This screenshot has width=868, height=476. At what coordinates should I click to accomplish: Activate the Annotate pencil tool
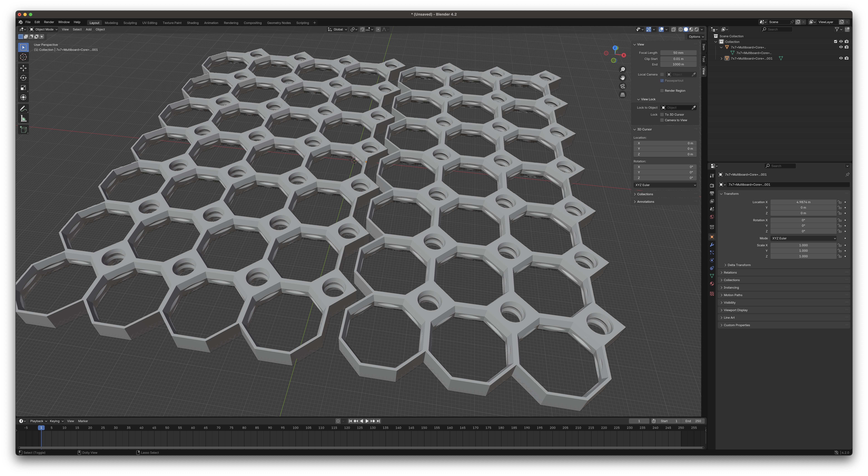click(23, 109)
